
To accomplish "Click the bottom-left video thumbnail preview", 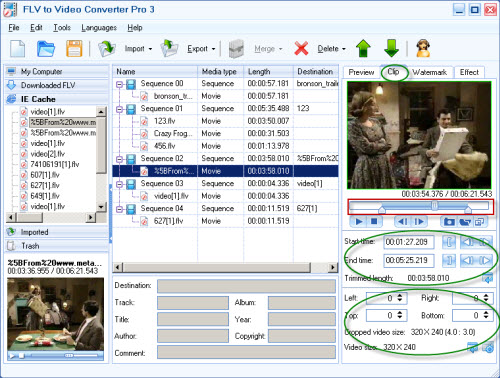I will 55,314.
